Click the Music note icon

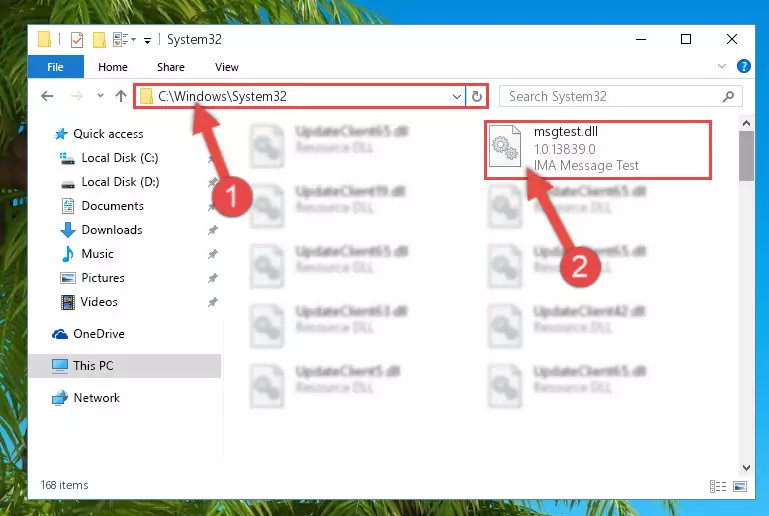click(68, 254)
